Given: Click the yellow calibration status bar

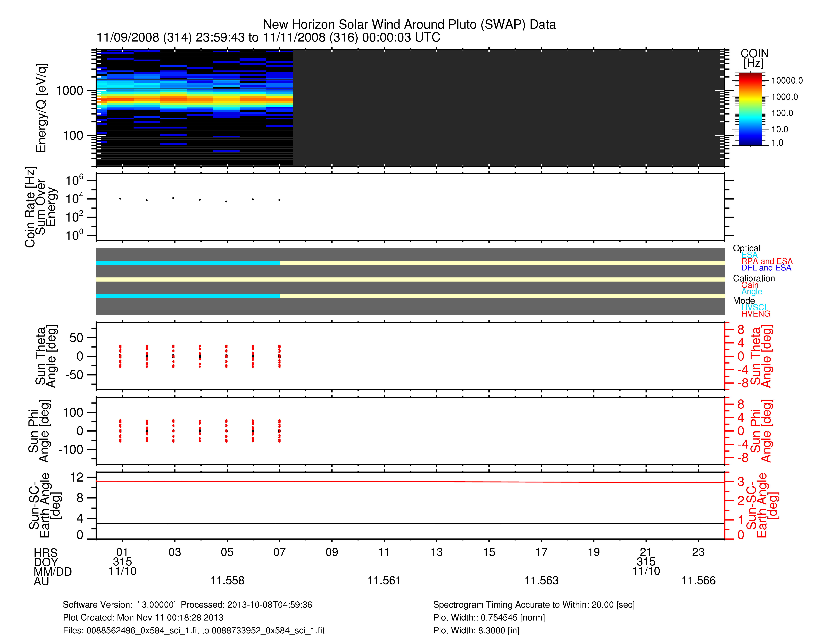Looking at the screenshot, I should click(x=410, y=280).
